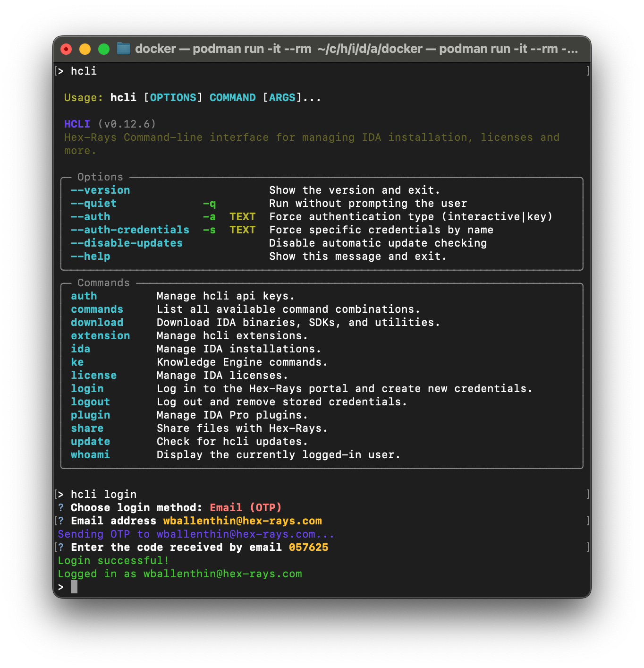Screen dimensions: 644x668
Task: Click the 'download' command name
Action: [97, 322]
